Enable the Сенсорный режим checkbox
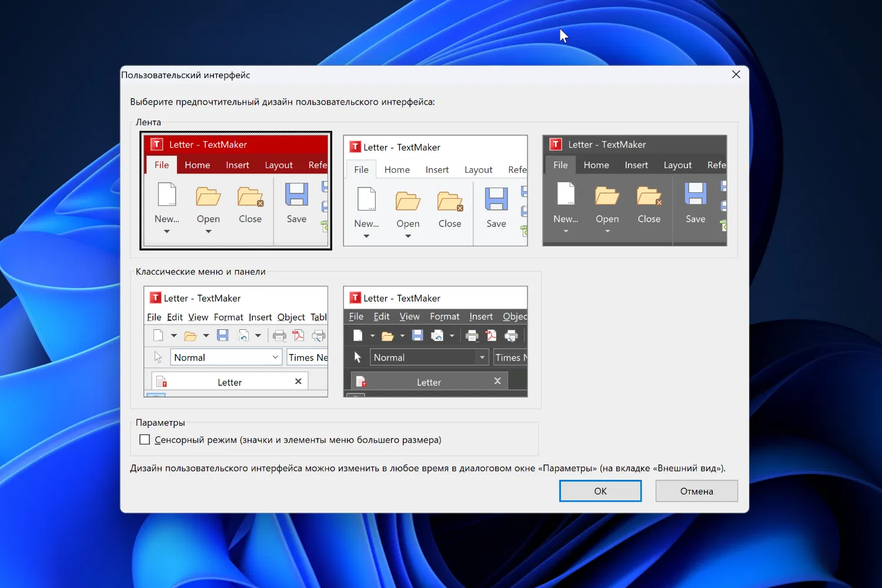The image size is (882, 588). coord(145,440)
